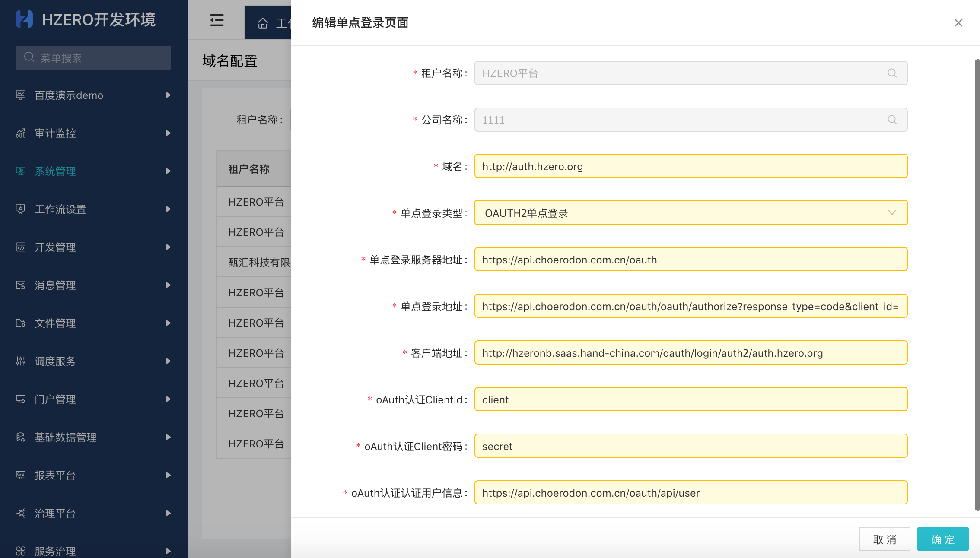Select the 治理平台 menu item
Viewport: 980px width, 558px height.
point(55,513)
